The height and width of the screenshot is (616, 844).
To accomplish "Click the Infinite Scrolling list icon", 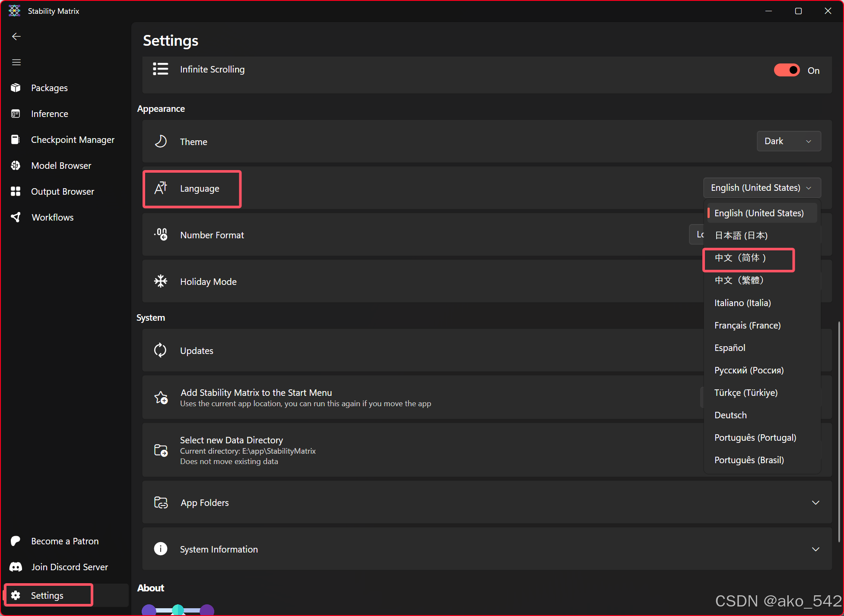I will coord(161,69).
